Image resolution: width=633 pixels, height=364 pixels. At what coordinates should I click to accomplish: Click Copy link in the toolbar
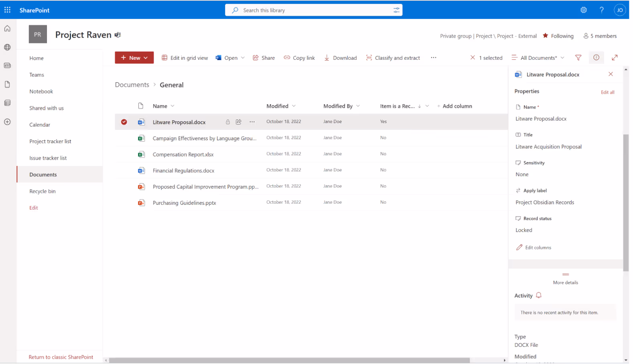(299, 58)
